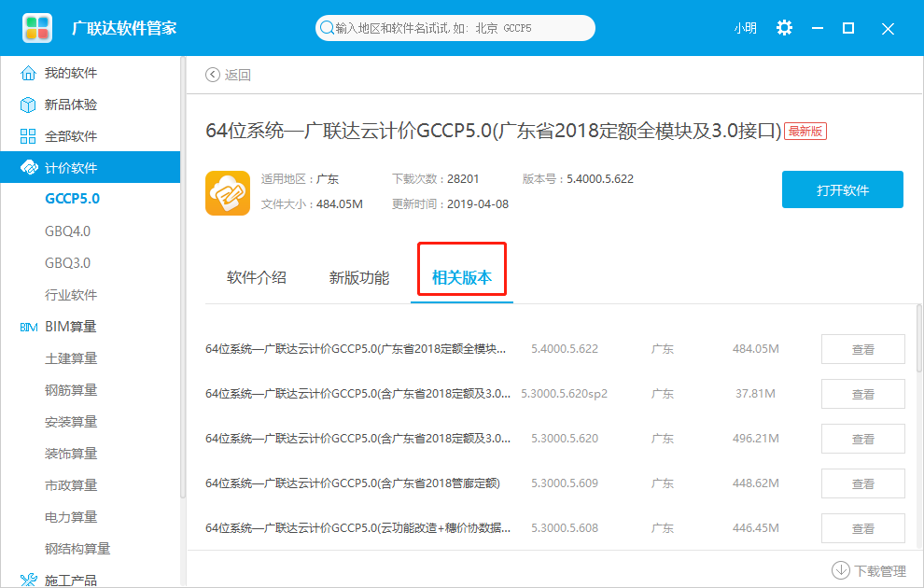Select 电力算量 in the sidebar
The width and height of the screenshot is (924, 588).
point(71,517)
